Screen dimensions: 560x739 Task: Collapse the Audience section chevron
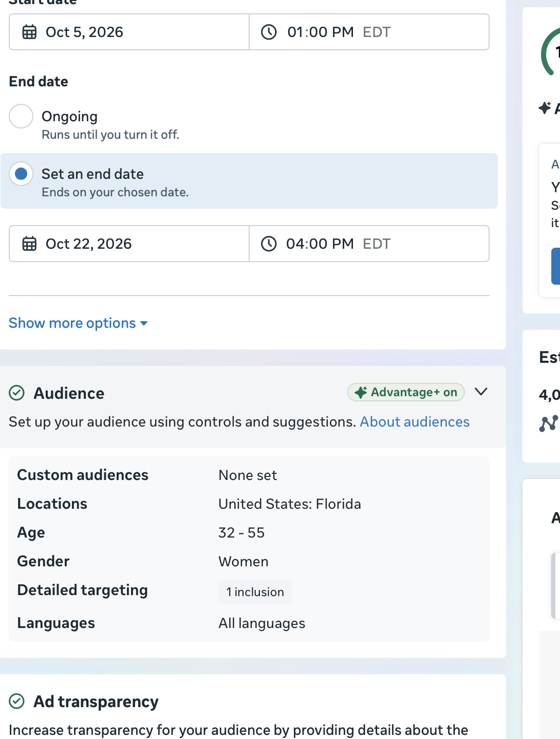coord(481,392)
